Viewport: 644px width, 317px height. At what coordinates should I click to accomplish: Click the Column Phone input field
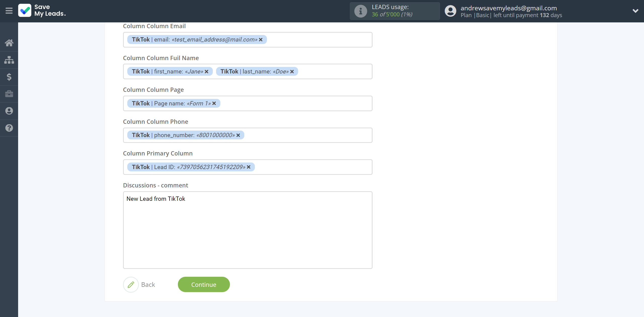(248, 135)
